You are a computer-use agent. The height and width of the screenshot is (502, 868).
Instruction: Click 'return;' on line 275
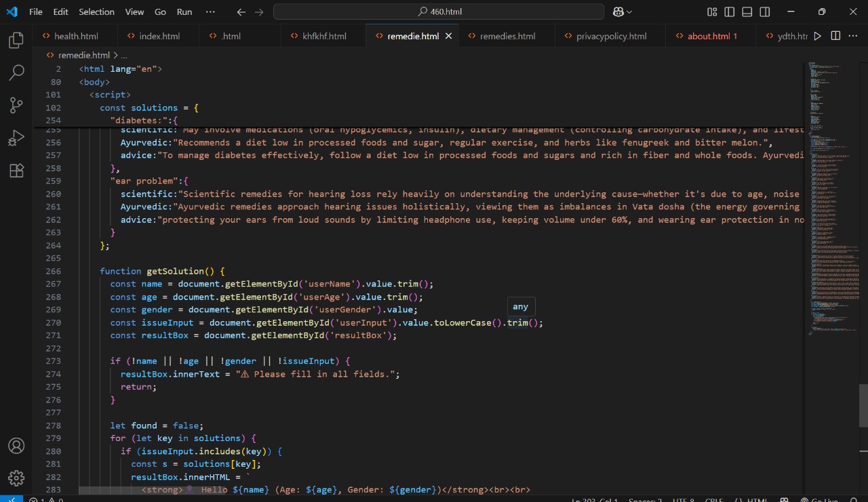tap(139, 387)
